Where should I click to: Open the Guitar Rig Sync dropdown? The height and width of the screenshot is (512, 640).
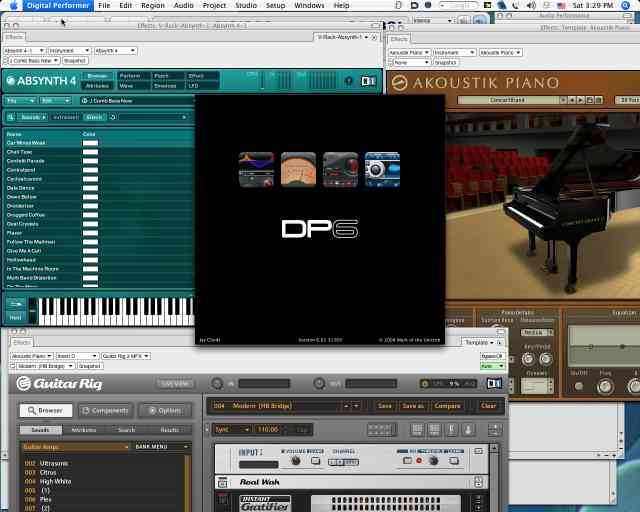click(232, 430)
